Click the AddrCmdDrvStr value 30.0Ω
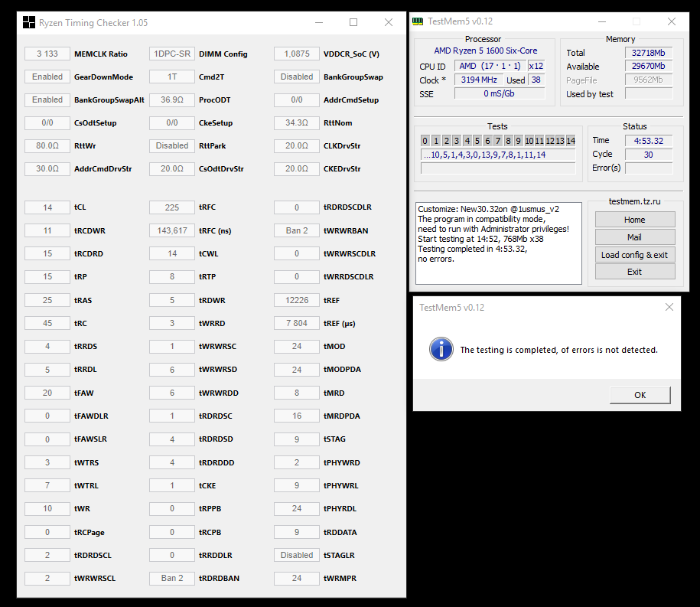700x607 pixels. 47,169
